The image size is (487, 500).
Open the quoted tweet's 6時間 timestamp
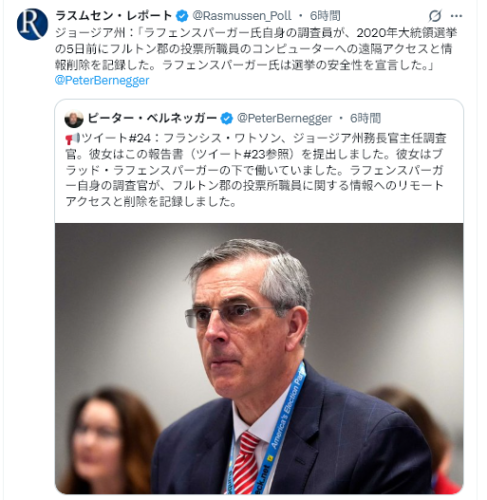365,118
